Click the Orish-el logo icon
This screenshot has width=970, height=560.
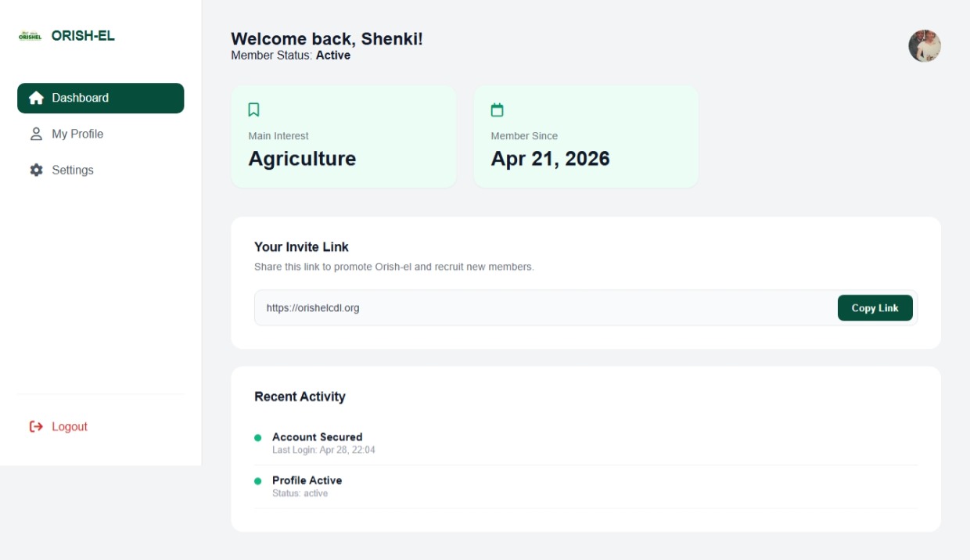pyautogui.click(x=30, y=36)
